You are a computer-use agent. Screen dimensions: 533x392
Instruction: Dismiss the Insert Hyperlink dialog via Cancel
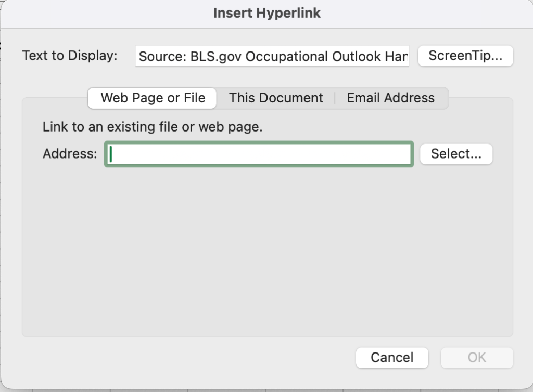click(x=392, y=358)
